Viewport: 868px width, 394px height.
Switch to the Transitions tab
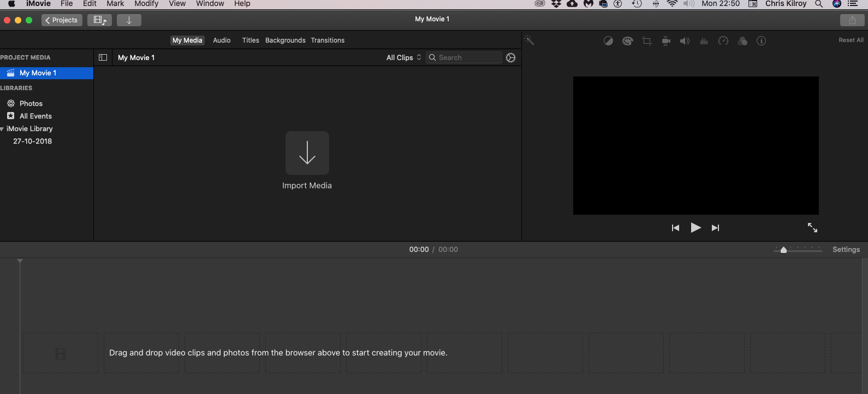click(328, 40)
